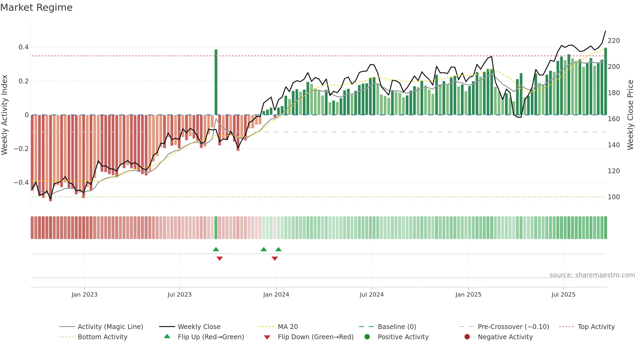
Task: Click the tall green activity spike bar
Action: click(216, 82)
